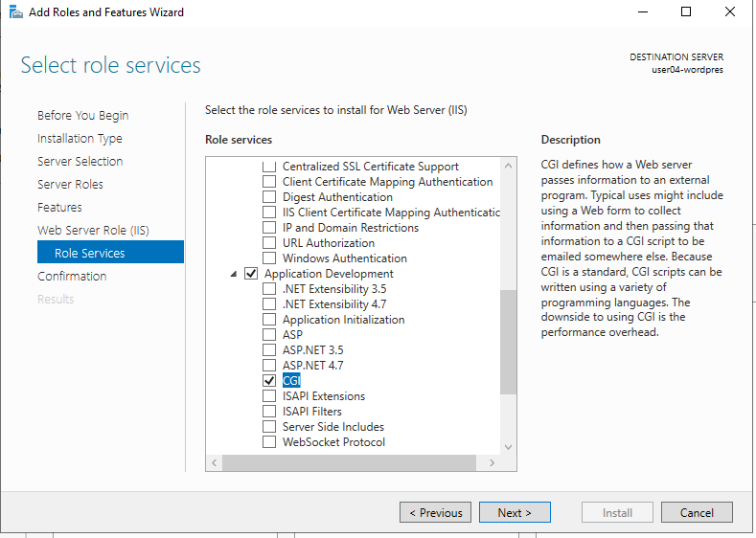Jump to the Confirmation step
The width and height of the screenshot is (756, 538).
click(x=72, y=277)
